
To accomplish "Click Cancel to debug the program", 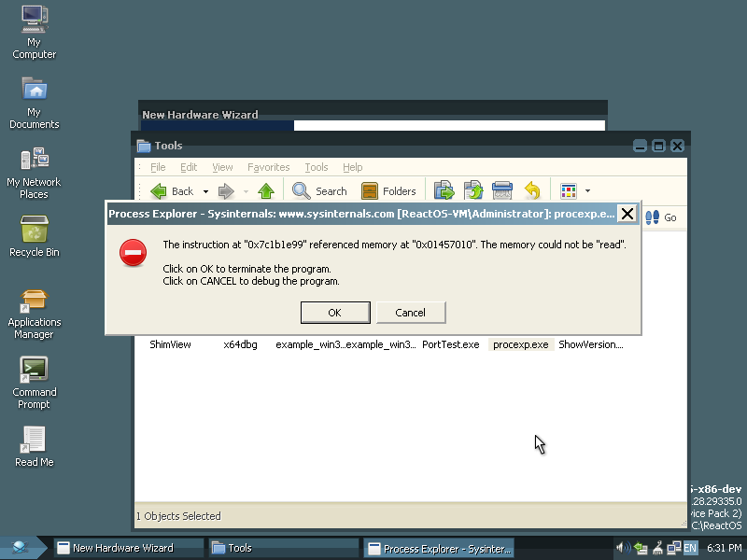I will 411,313.
